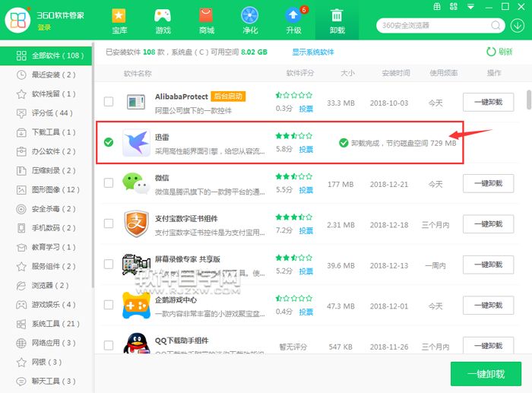Click the 360软件管家 logo icon
Screen dimensions: 532x393
(17, 20)
